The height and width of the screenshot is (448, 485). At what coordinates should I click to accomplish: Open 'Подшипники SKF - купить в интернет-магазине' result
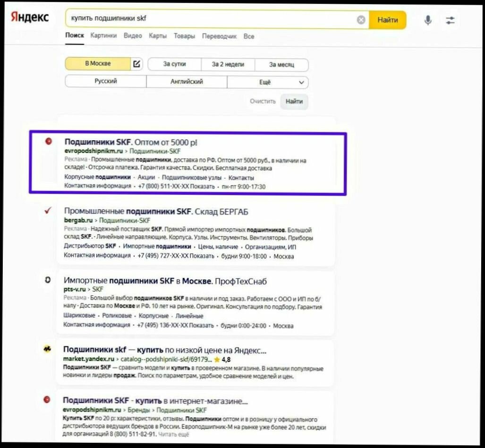tap(155, 401)
